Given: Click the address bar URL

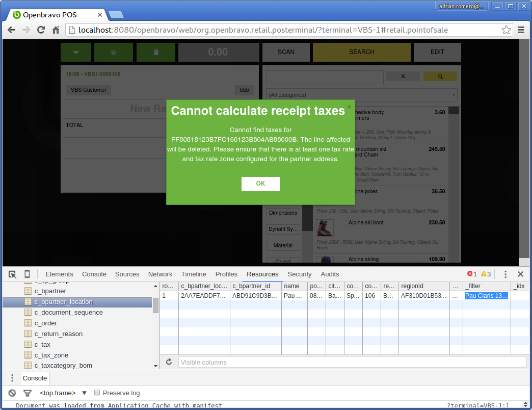Looking at the screenshot, I should pyautogui.click(x=263, y=30).
